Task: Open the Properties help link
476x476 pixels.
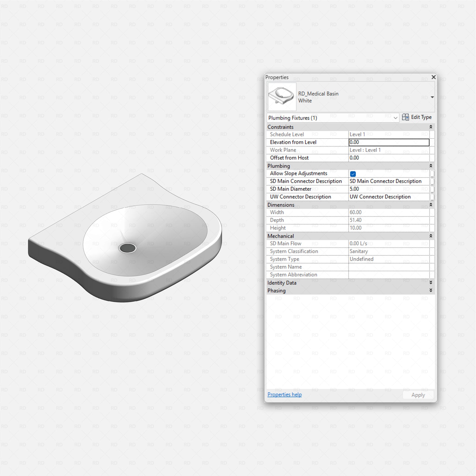Action: (284, 395)
